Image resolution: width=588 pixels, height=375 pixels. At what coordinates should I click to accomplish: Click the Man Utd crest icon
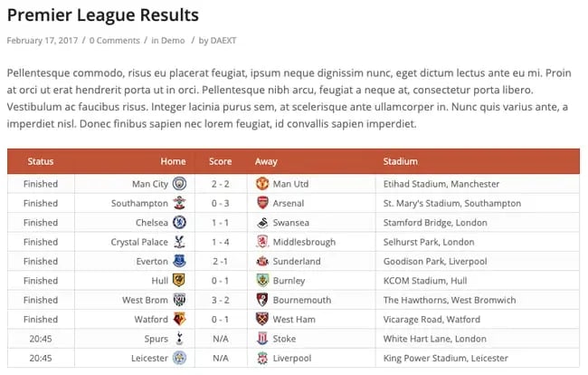pyautogui.click(x=262, y=184)
